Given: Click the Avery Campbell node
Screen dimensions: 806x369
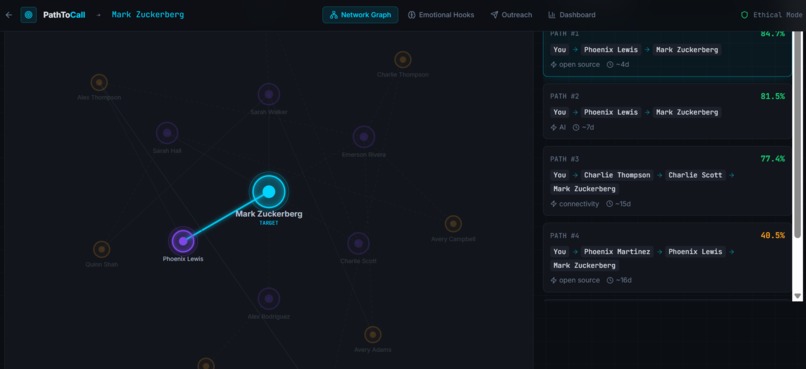Looking at the screenshot, I should [453, 224].
